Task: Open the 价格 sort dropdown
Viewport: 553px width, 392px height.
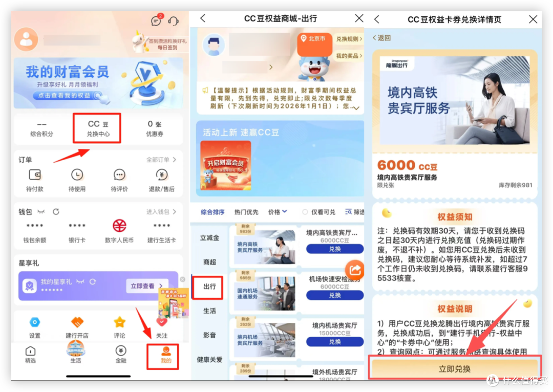Action: point(278,212)
